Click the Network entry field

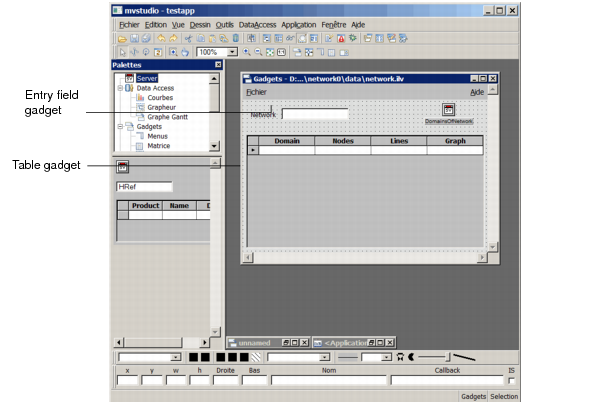coord(314,114)
